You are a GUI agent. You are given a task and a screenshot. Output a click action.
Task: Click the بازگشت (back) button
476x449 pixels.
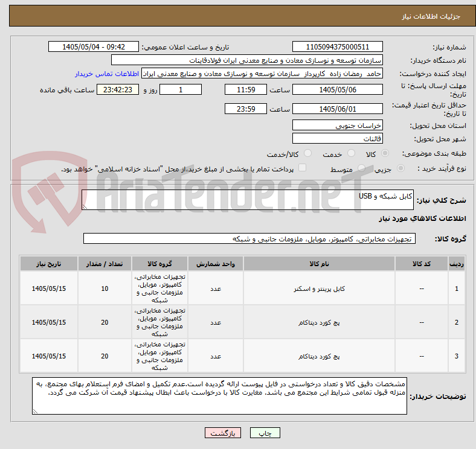[222, 433]
